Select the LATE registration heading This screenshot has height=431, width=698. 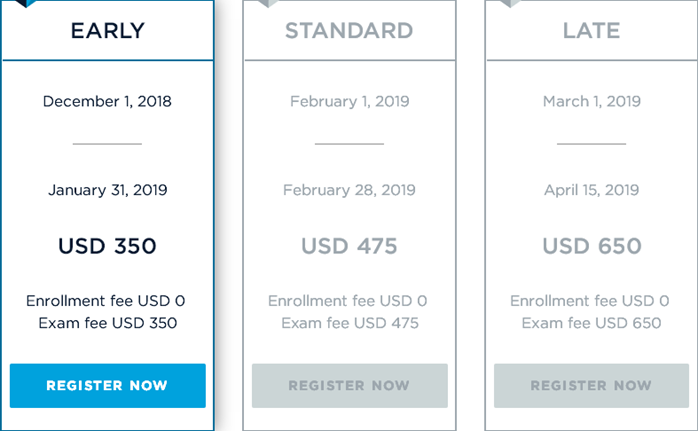591,31
